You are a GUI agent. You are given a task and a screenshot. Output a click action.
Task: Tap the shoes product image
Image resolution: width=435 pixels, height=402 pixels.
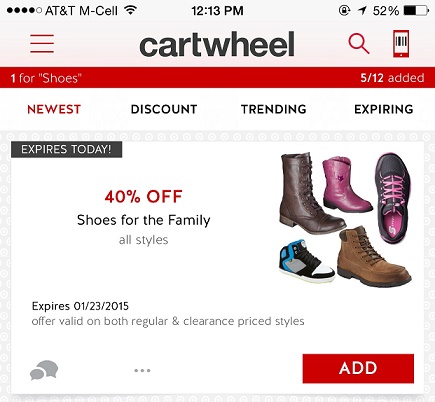[x=345, y=220]
